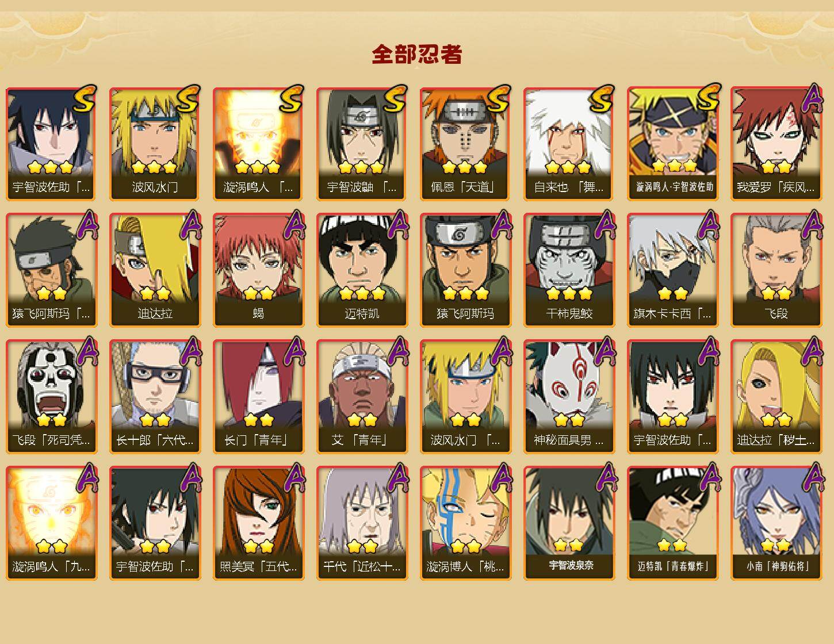
Task: Pick the 迈特凯 ninja portrait
Action: pos(362,270)
